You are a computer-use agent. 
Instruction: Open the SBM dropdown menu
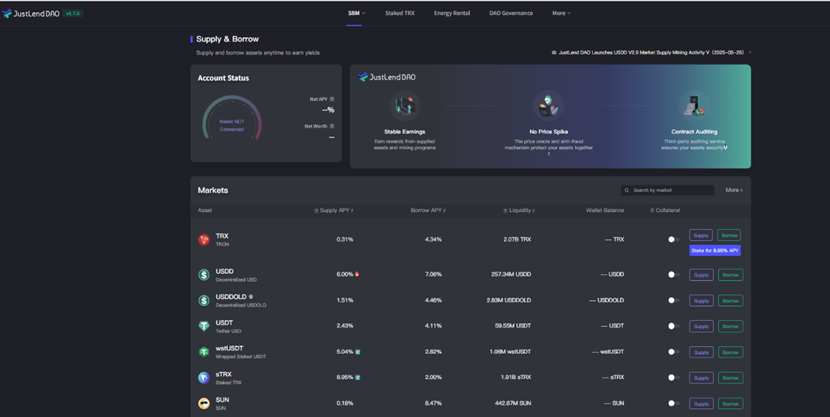pyautogui.click(x=355, y=14)
